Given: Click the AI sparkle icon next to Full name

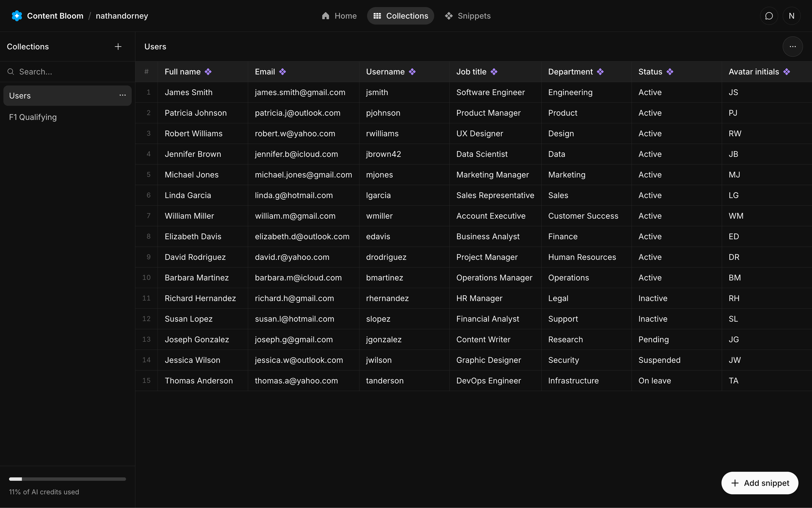Looking at the screenshot, I should point(208,71).
